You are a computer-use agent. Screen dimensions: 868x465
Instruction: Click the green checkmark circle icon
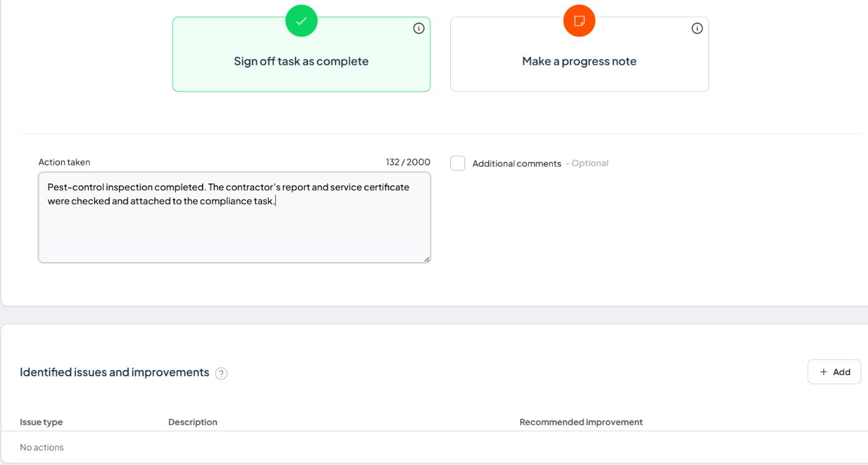pos(301,21)
